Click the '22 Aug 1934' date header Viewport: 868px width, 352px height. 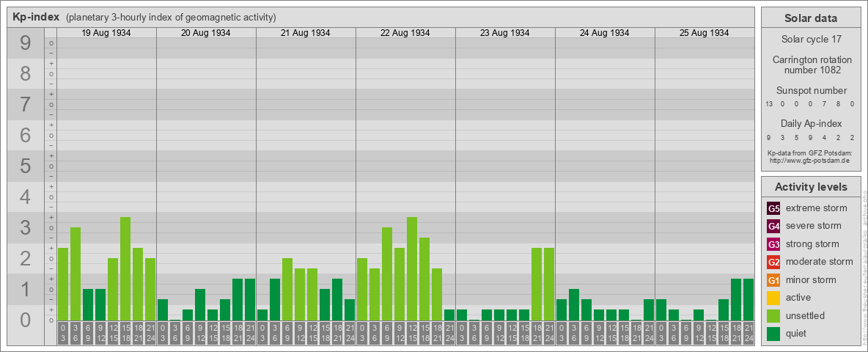coord(405,33)
